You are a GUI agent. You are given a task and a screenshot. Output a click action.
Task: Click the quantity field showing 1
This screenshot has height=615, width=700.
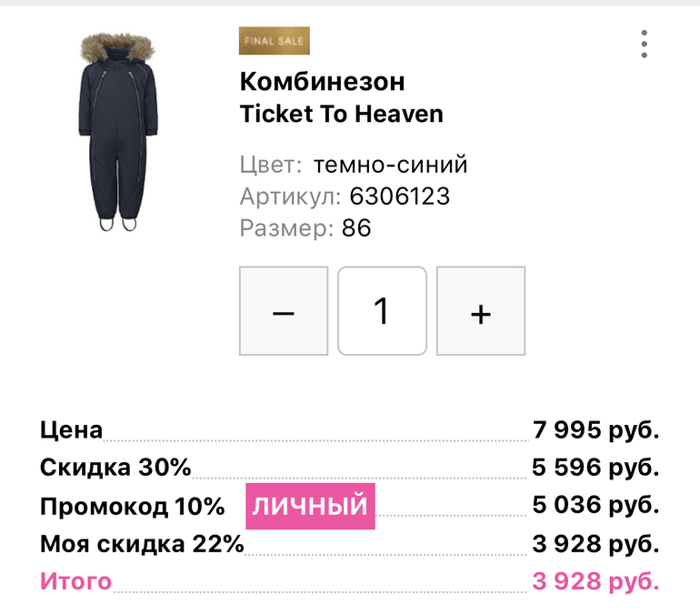click(382, 311)
